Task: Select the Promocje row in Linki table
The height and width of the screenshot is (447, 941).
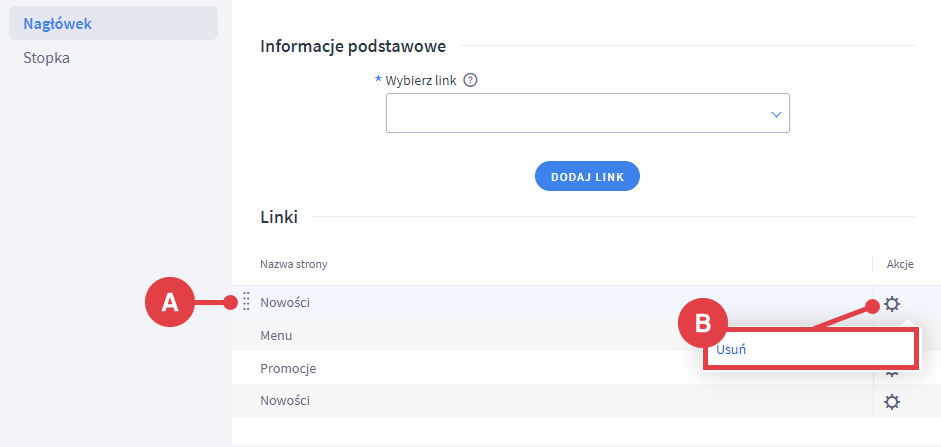Action: (288, 368)
